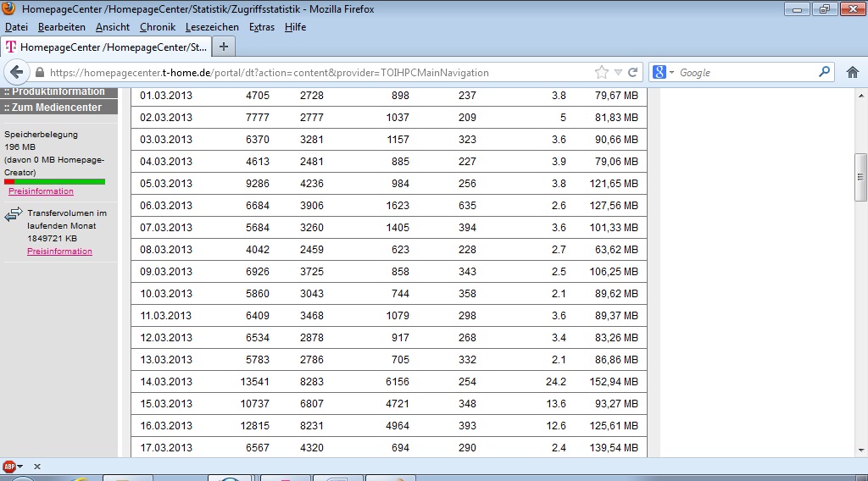The width and height of the screenshot is (868, 481).
Task: Open the URL history dropdown arrow
Action: point(618,73)
